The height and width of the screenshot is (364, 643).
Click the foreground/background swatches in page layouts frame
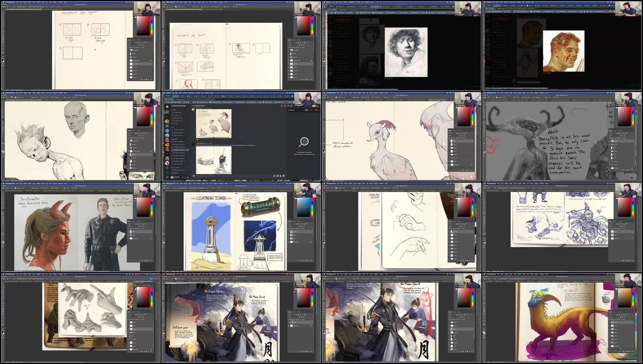click(x=3, y=60)
